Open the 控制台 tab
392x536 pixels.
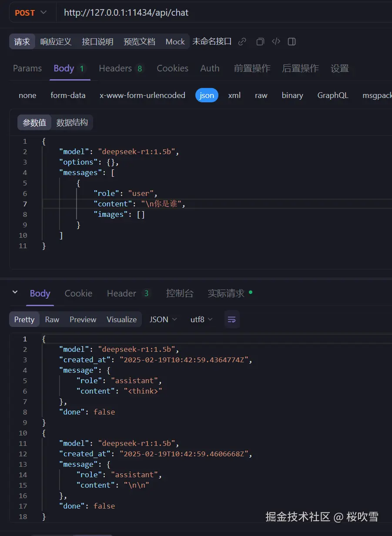pyautogui.click(x=180, y=293)
